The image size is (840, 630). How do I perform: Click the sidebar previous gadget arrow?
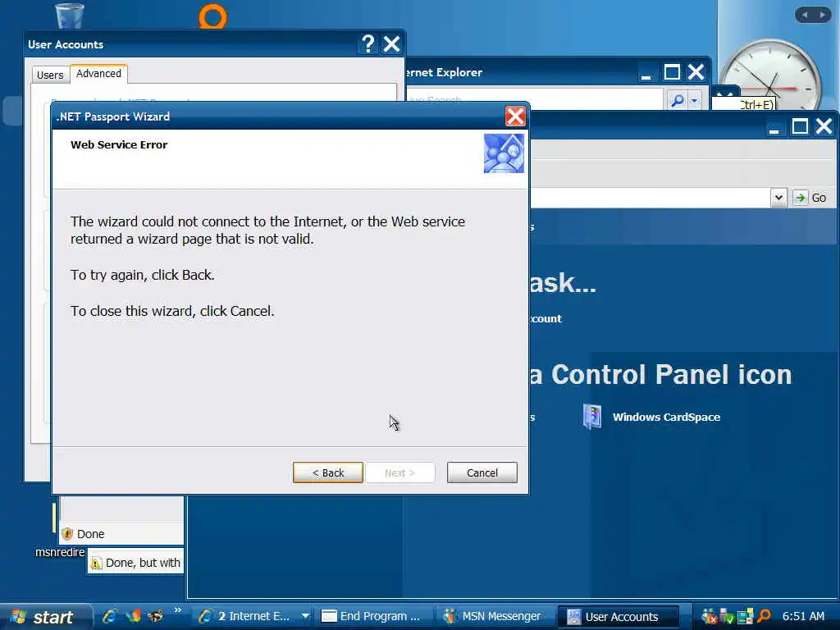805,15
